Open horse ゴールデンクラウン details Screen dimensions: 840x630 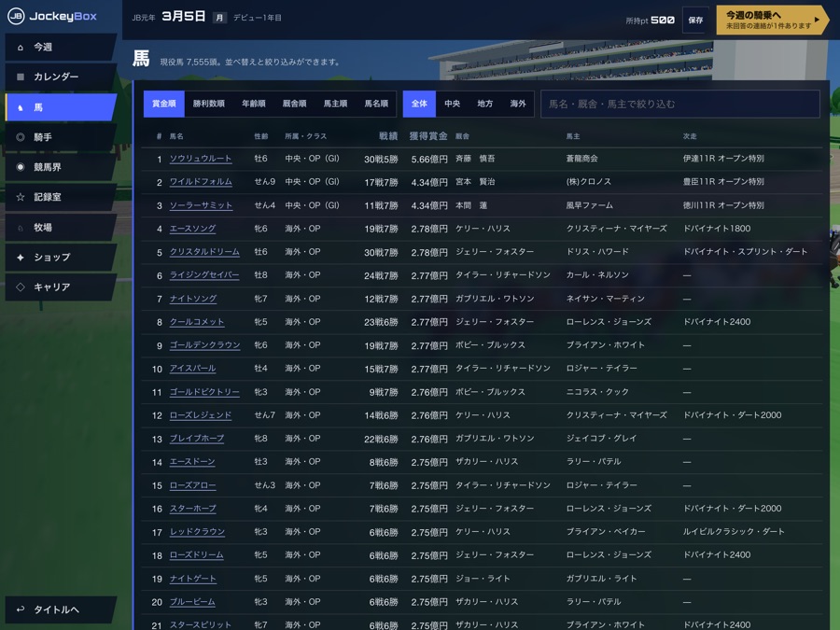pyautogui.click(x=204, y=345)
